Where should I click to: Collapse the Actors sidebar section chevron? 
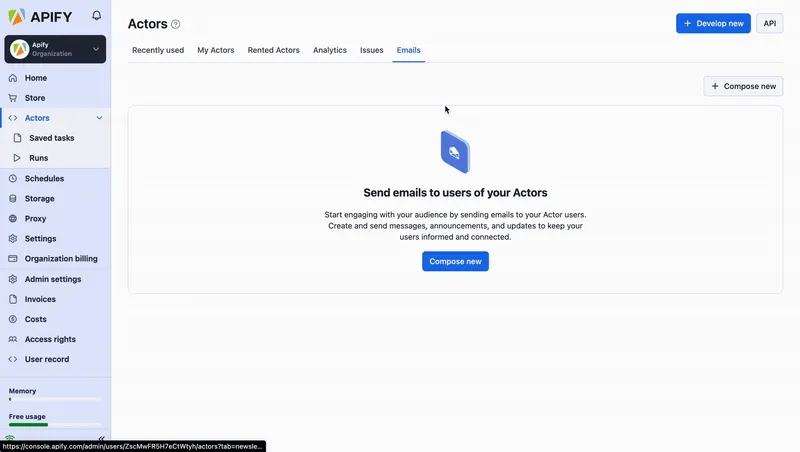pyautogui.click(x=99, y=118)
